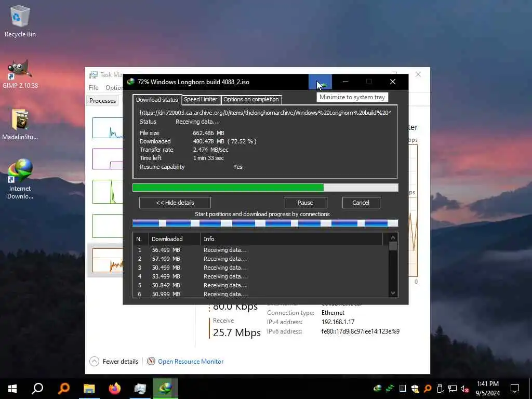532x399 pixels.
Task: Click the Resource Monitor gauge icon
Action: coord(151,362)
